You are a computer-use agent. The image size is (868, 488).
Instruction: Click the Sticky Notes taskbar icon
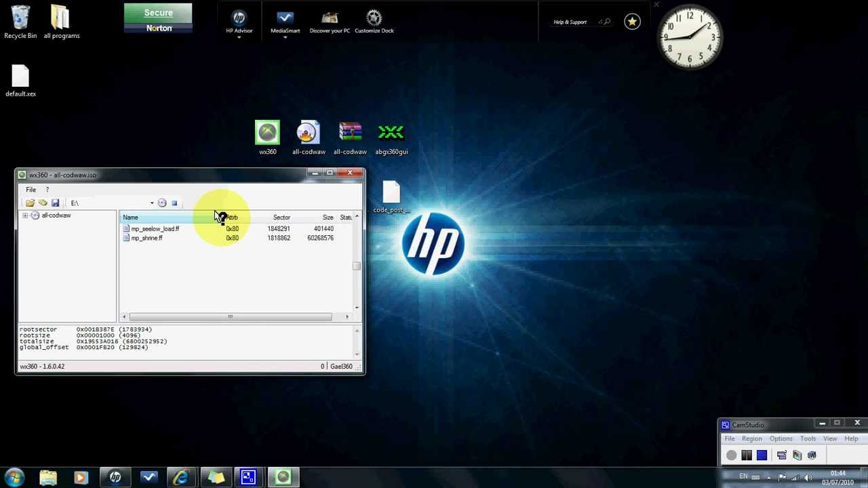click(216, 477)
